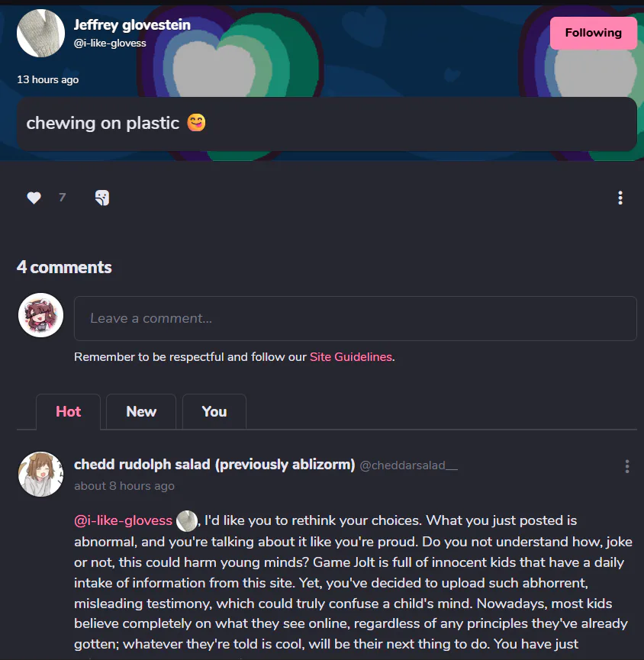Screen dimensions: 644x660
Task: Click your own avatar beside comment box
Action: pyautogui.click(x=40, y=315)
